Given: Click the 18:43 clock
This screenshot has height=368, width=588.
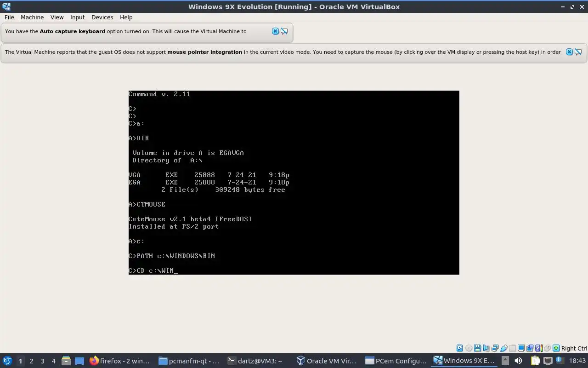Looking at the screenshot, I should (577, 361).
